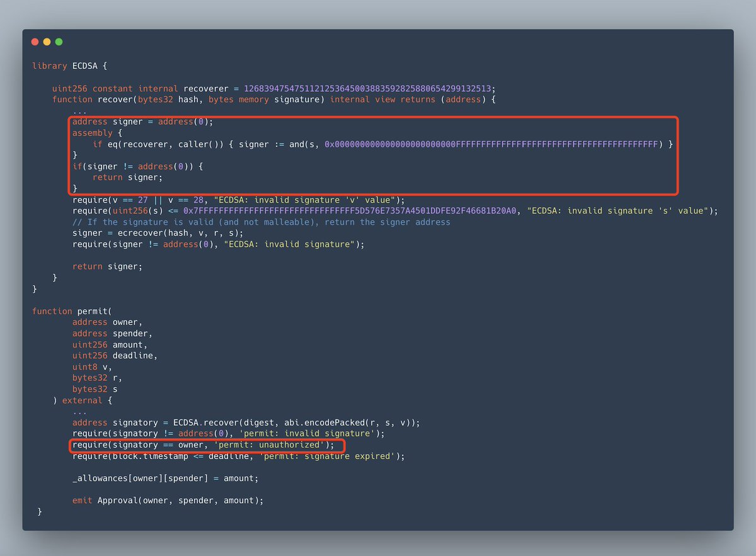Click the line 'signer = ecrecover(hash, v, r, s);'

pos(157,233)
